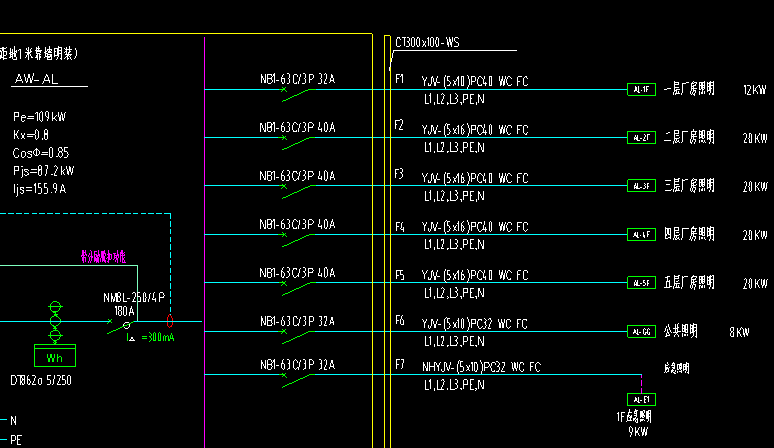Click the NB1-63C/3P 32A label for F1
Image resolution: width=774 pixels, height=448 pixels.
pos(298,79)
